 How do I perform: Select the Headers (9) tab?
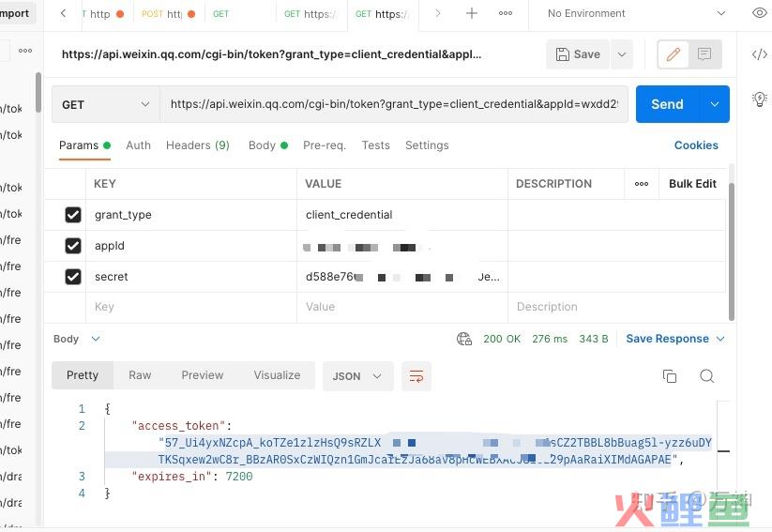click(197, 145)
